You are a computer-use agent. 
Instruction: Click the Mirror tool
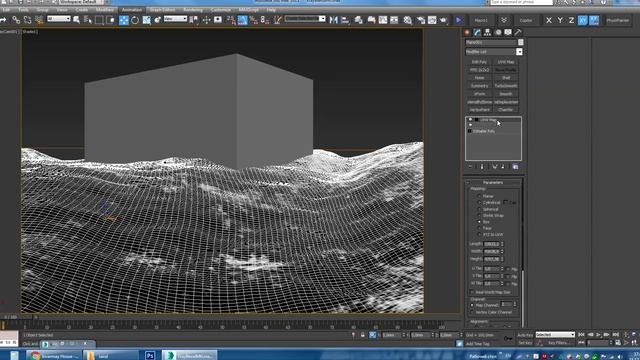[333, 20]
